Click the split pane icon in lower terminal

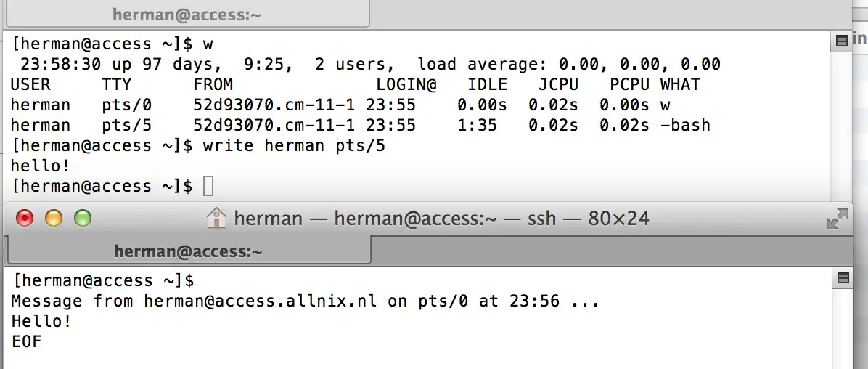coord(843,279)
